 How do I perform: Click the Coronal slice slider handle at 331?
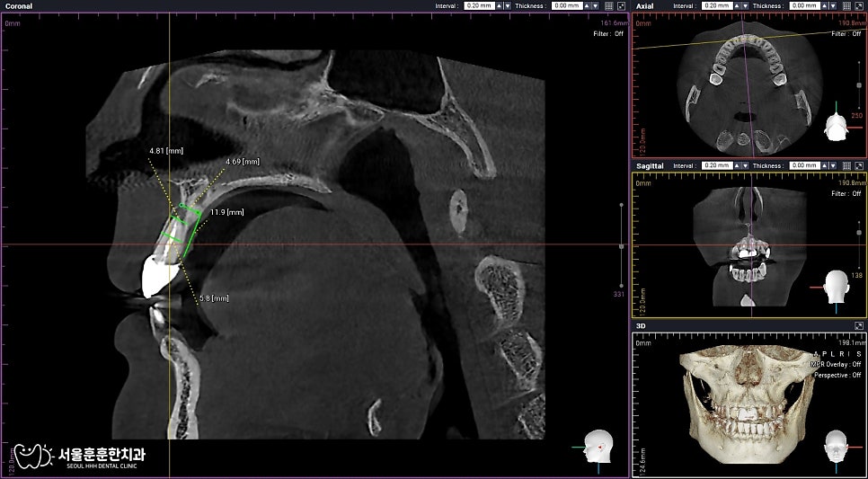tap(621, 246)
